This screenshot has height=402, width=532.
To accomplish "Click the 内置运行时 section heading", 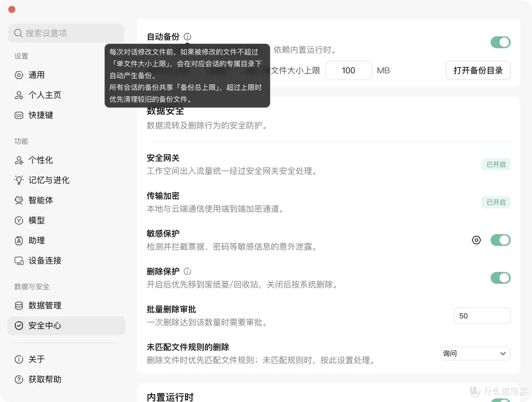I will point(170,397).
